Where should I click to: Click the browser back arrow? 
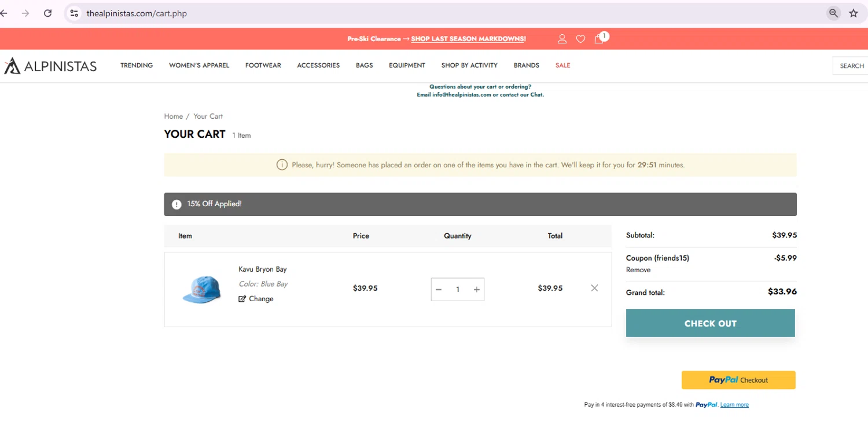pyautogui.click(x=3, y=13)
